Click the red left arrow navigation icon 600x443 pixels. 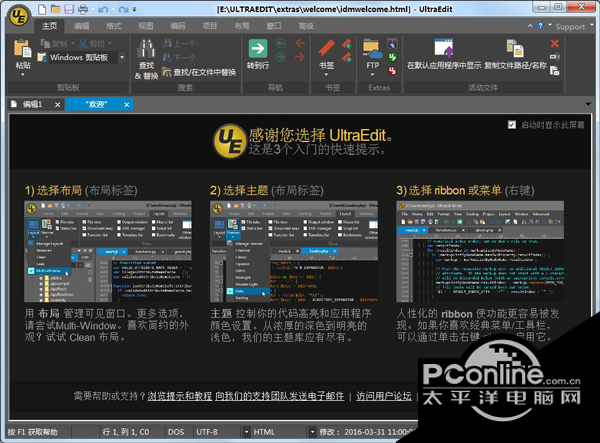click(x=300, y=43)
